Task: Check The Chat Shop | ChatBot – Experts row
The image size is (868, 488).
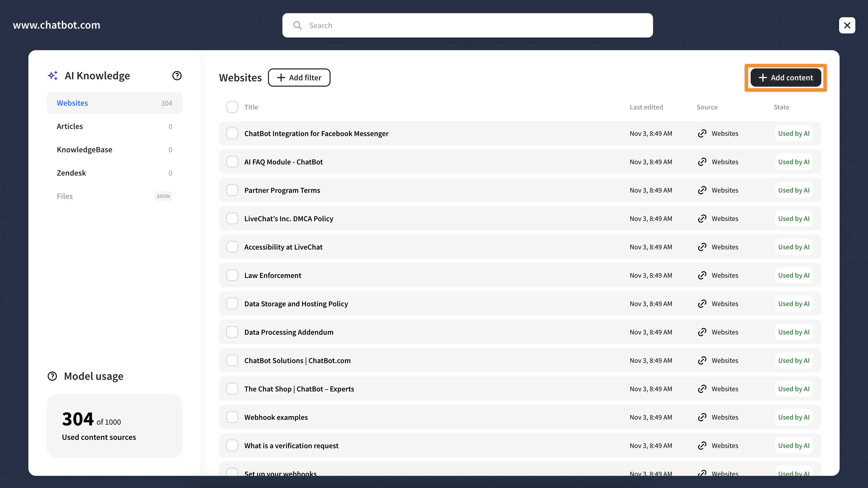Action: point(232,389)
